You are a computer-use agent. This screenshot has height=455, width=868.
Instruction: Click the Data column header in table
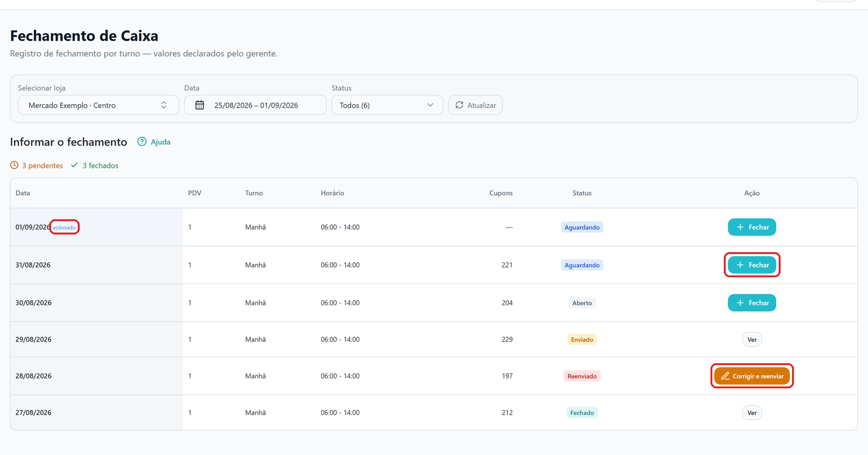click(x=23, y=193)
